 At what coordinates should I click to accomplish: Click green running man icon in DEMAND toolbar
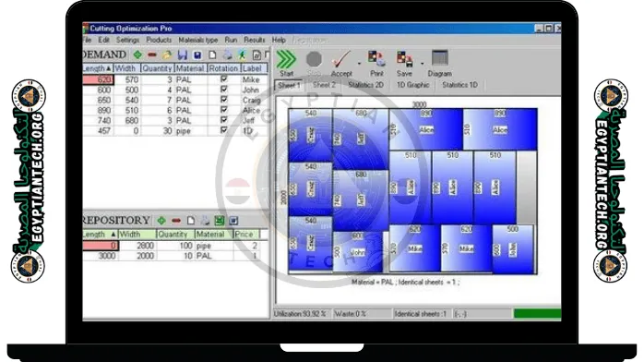click(x=242, y=54)
